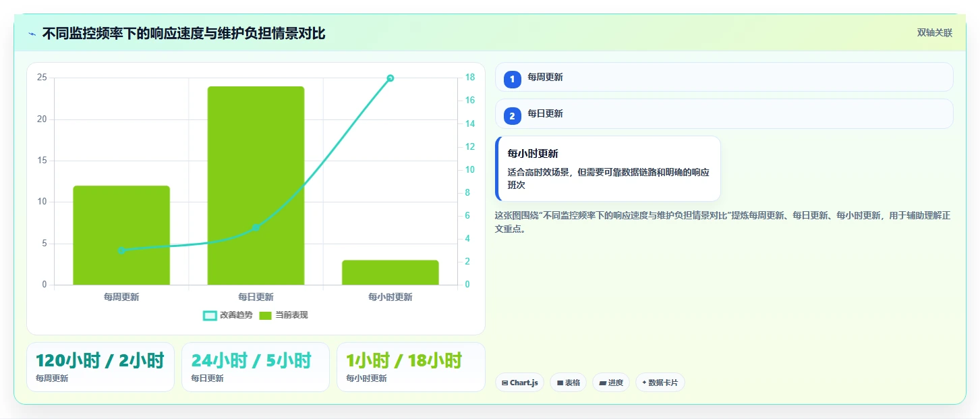Viewport: 980px width, 419px height.
Task: Click the chart title heading text
Action: [183, 33]
